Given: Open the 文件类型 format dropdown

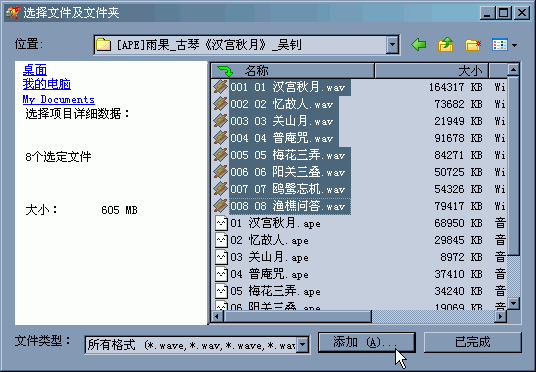Looking at the screenshot, I should [303, 345].
